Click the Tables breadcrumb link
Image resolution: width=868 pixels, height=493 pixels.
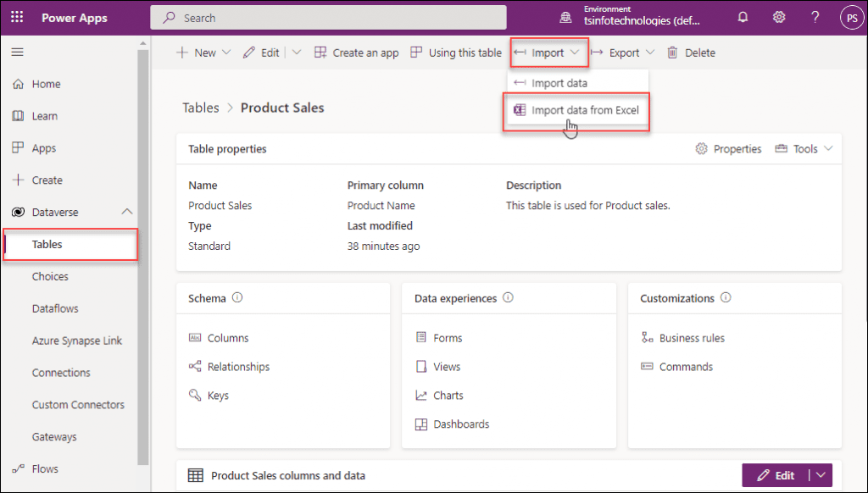[x=200, y=108]
